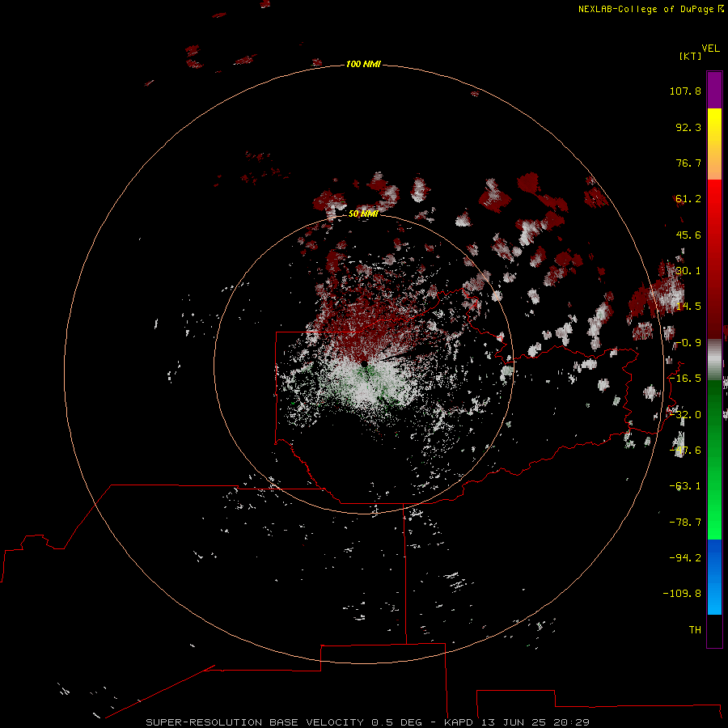This screenshot has width=728, height=728.
Task: Click the TH threshold label
Action: pos(695,630)
